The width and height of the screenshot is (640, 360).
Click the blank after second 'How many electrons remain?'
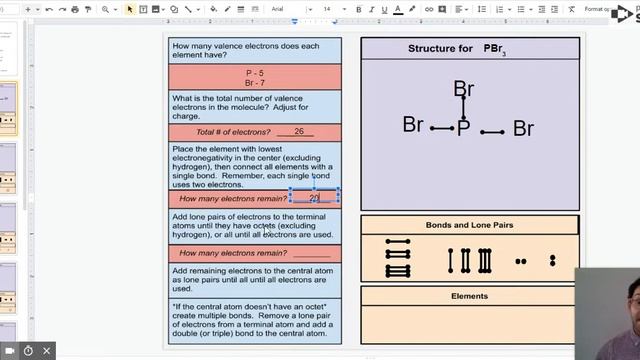tap(312, 254)
